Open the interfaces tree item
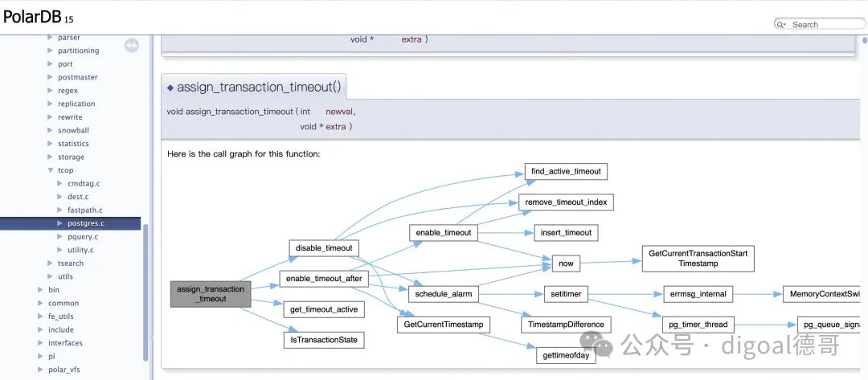 click(65, 343)
